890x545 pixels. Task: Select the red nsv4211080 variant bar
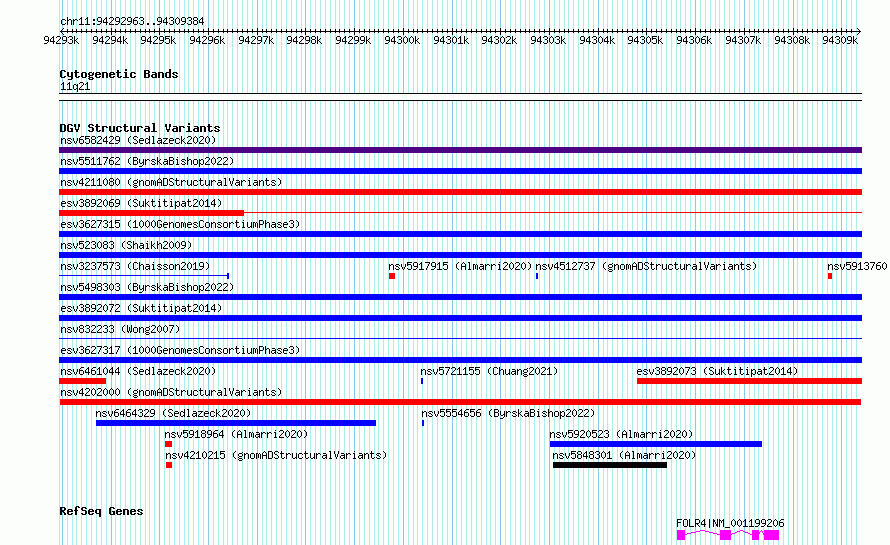pos(460,192)
